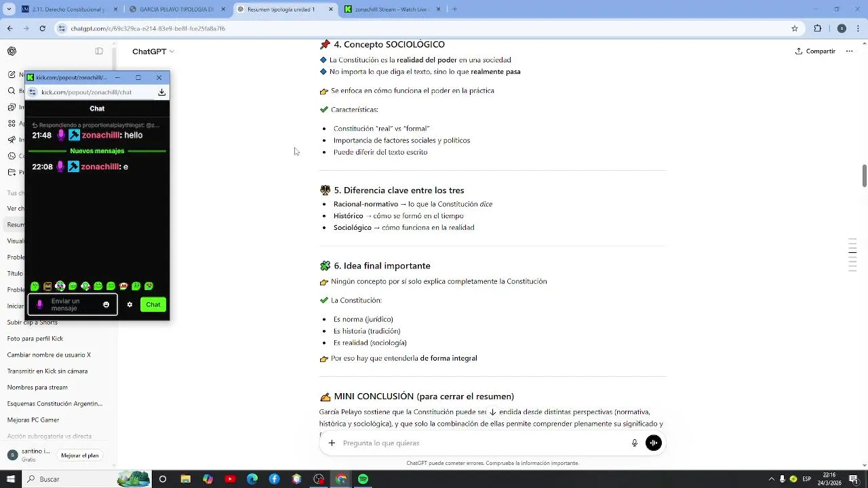This screenshot has width=868, height=488.
Task: Click the page vertical scrollbar thumb
Action: (x=864, y=176)
